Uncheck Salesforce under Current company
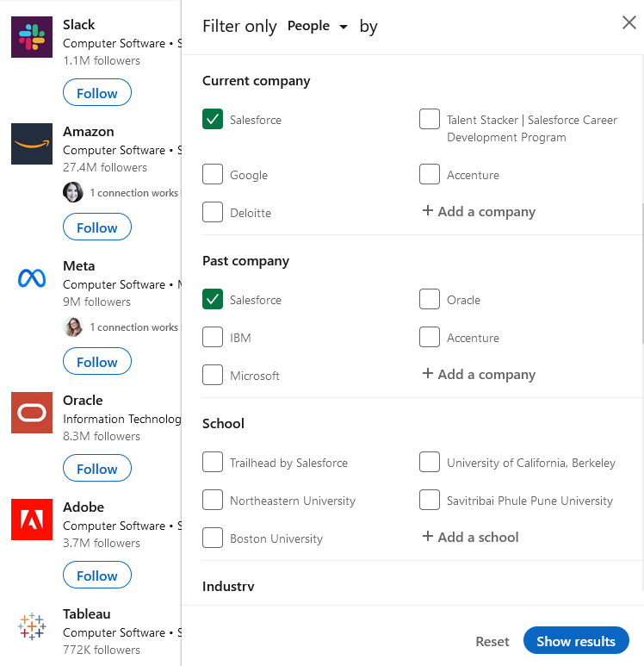644x666 pixels. [x=213, y=120]
